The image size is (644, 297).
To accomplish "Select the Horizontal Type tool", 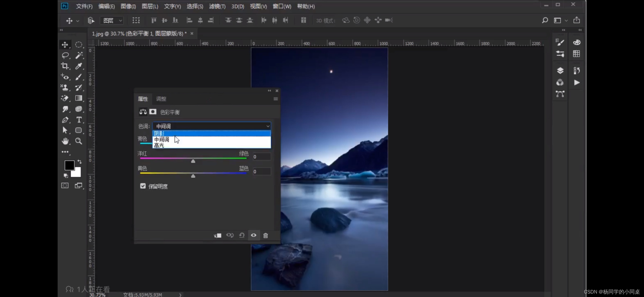I will [79, 120].
